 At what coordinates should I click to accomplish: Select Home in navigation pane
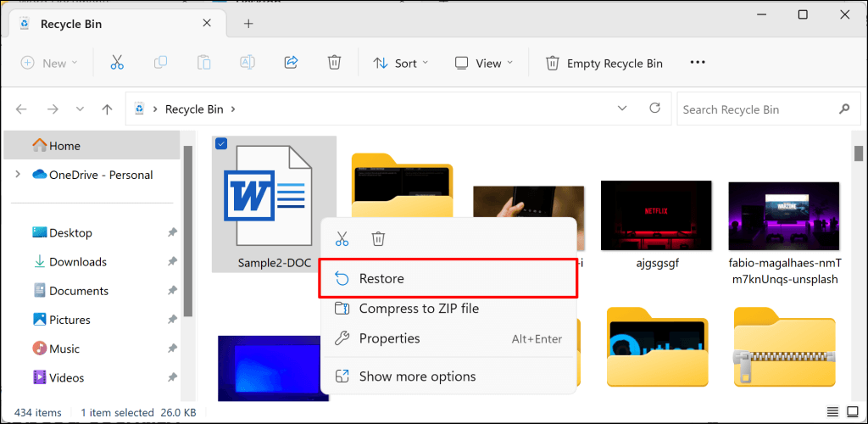pyautogui.click(x=92, y=146)
